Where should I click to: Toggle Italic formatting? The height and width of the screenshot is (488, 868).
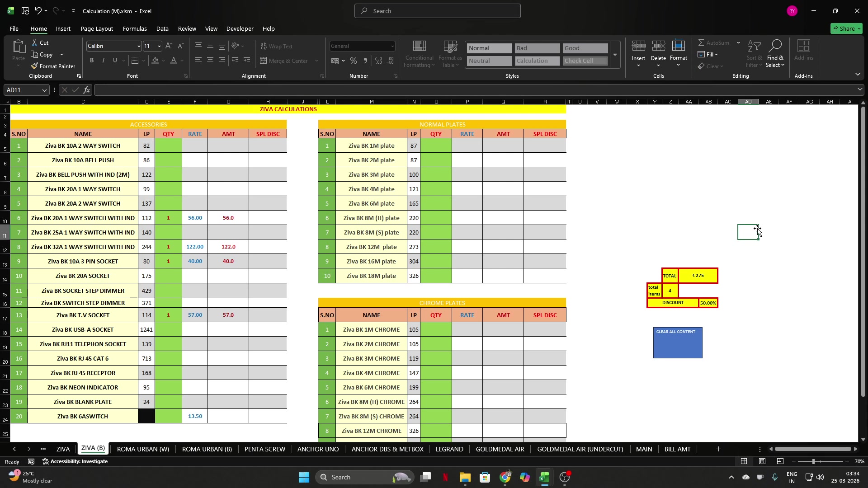[104, 61]
